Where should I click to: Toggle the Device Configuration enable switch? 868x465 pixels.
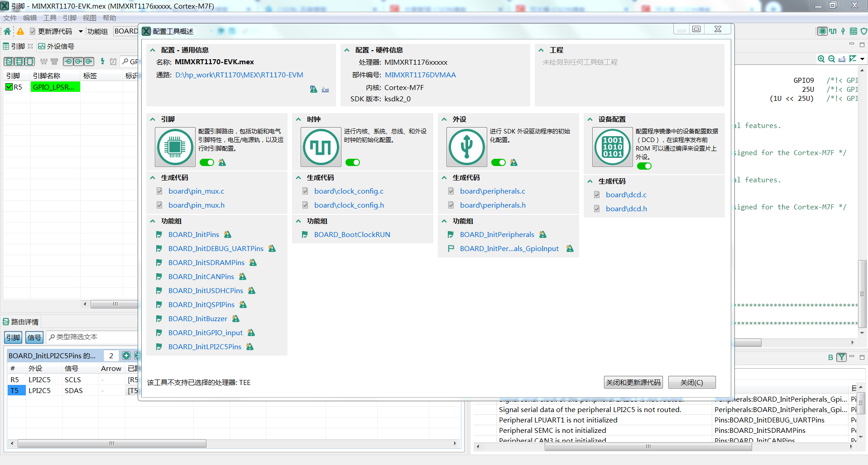(x=644, y=166)
